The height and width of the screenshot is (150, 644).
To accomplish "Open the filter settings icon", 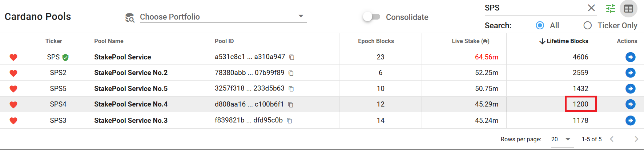I will 611,8.
